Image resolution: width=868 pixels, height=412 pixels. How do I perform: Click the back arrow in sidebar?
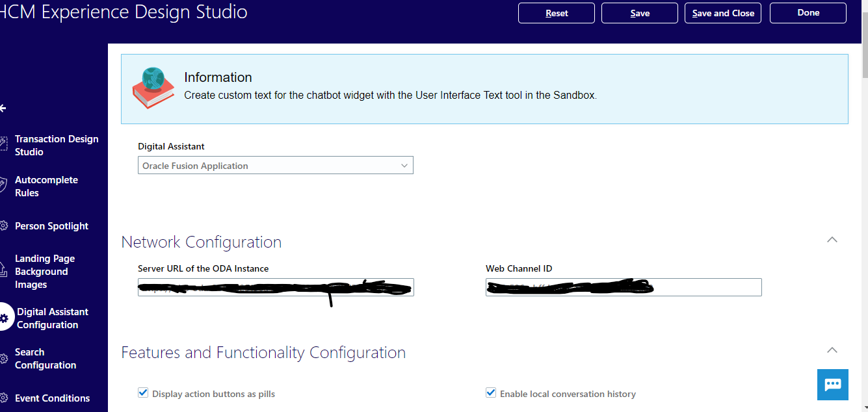coord(3,108)
